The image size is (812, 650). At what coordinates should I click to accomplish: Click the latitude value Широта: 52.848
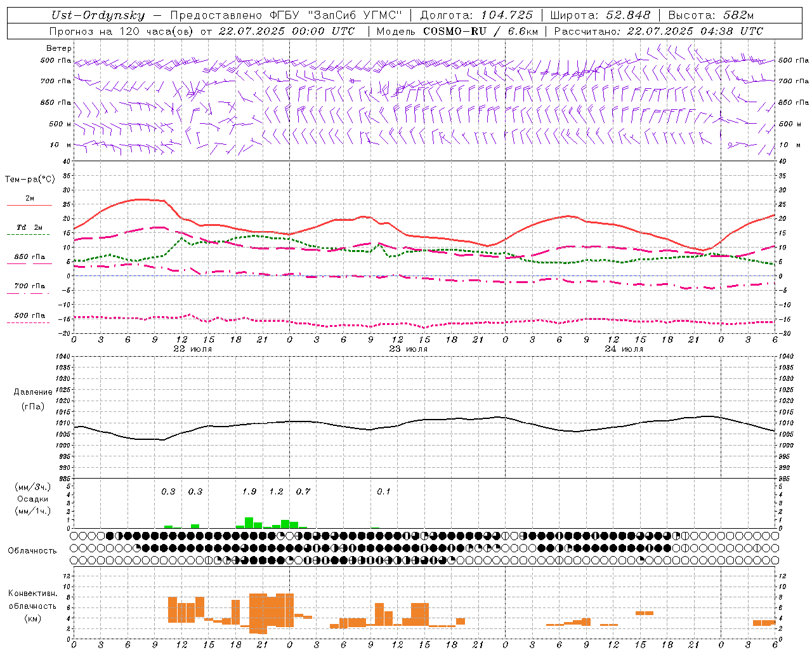point(600,15)
